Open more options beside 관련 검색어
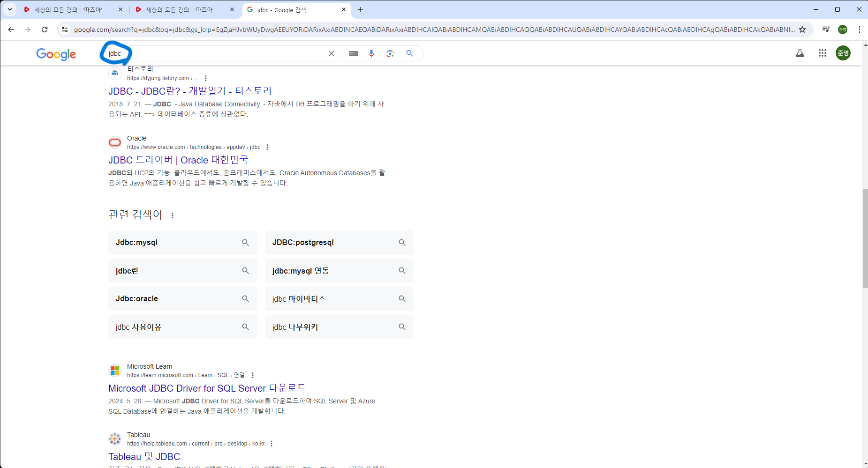The width and height of the screenshot is (868, 468). 173,215
